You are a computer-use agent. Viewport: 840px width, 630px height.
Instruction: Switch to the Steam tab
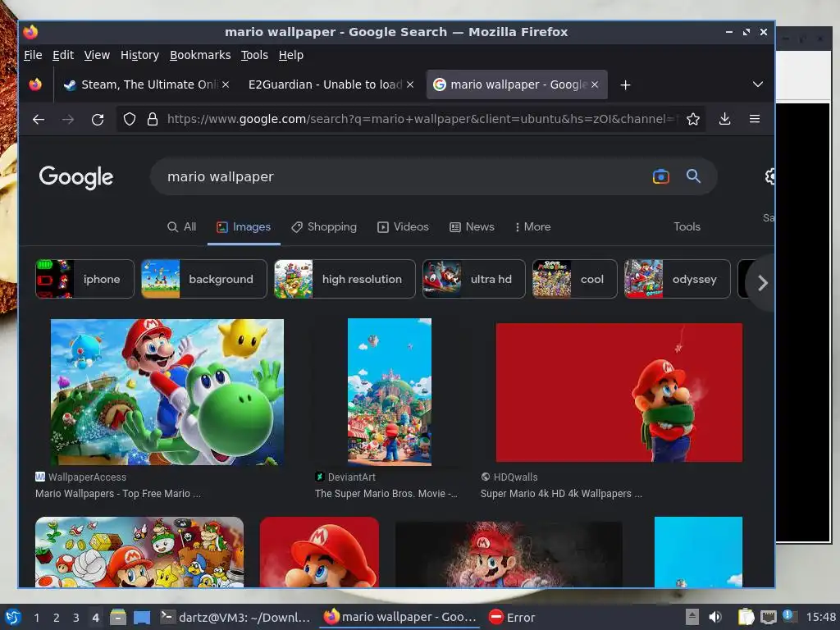[144, 84]
